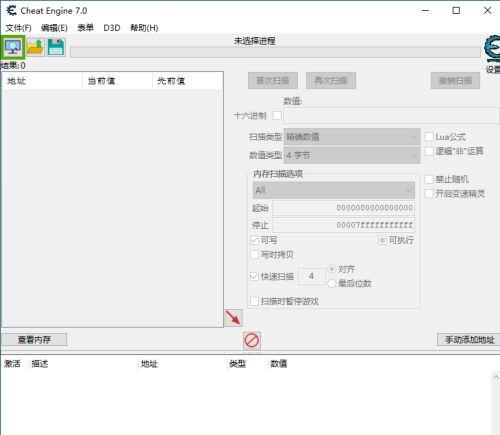Click the 停止 address field
The width and height of the screenshot is (500, 435).
point(344,225)
